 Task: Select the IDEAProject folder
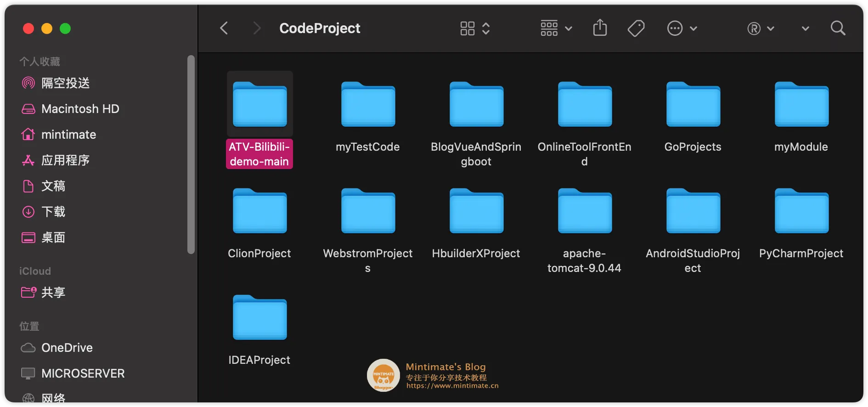pyautogui.click(x=260, y=317)
